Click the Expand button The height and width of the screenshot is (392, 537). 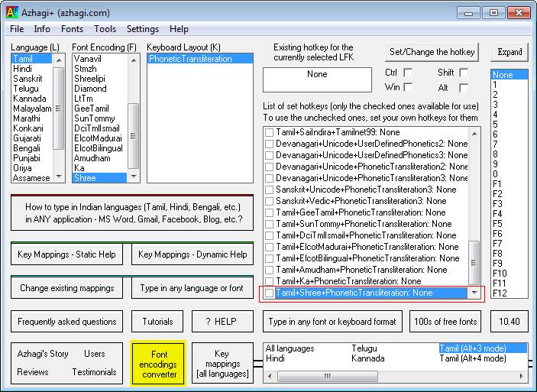pos(510,52)
